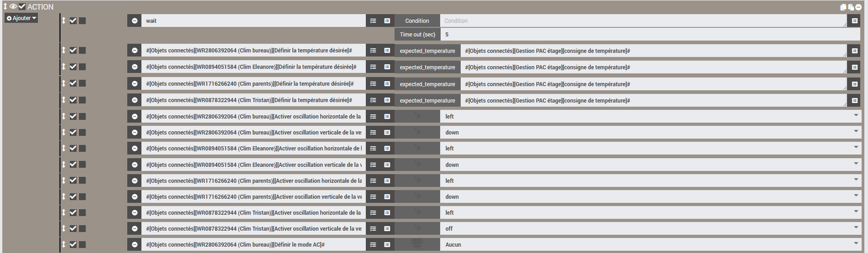This screenshot has width=868, height=253.
Task: Click the expected_temperature value field for Clim Tristan
Action: pyautogui.click(x=652, y=100)
